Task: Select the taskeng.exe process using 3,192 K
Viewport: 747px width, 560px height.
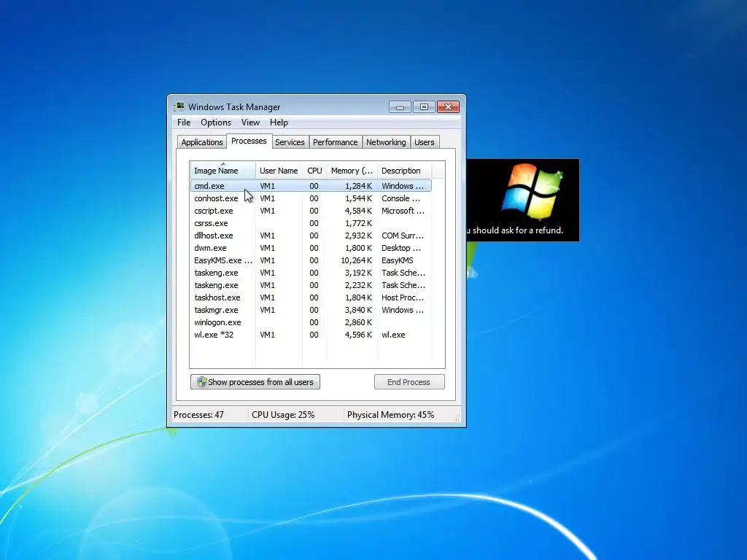Action: pos(311,273)
